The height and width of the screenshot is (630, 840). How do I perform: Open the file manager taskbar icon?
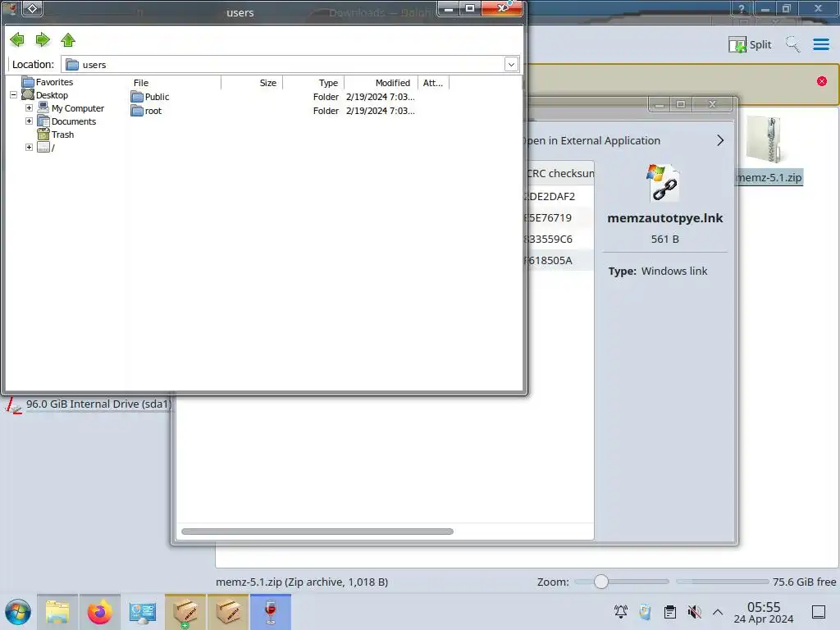(57, 612)
